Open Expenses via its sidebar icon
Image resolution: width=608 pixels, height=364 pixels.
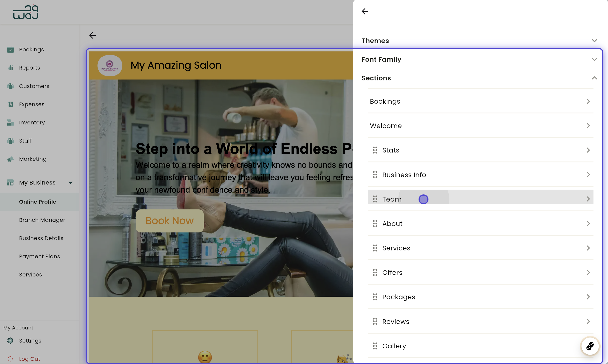(10, 104)
